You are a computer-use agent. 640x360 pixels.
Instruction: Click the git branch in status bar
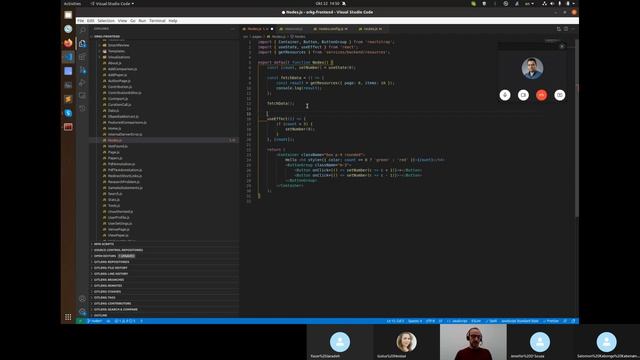[95, 321]
